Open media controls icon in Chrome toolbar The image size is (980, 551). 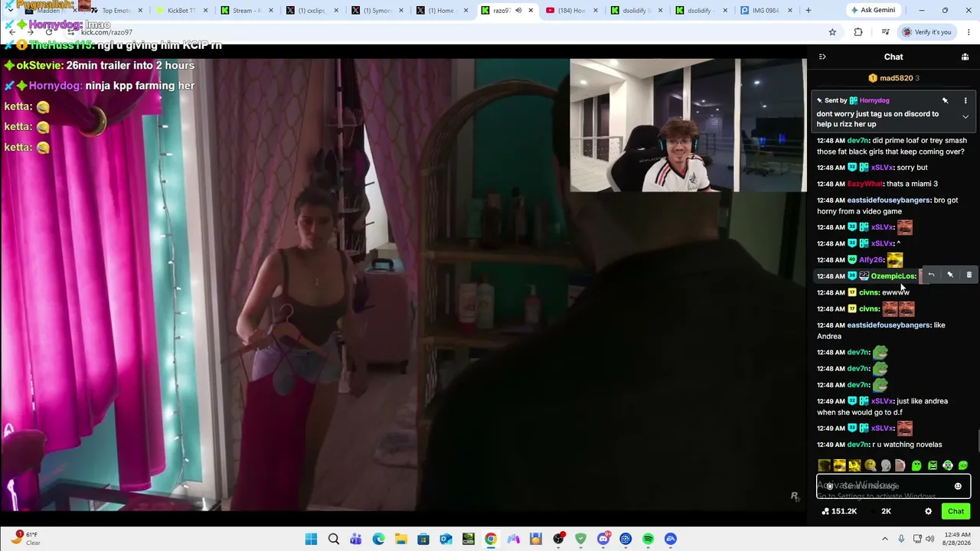click(885, 32)
